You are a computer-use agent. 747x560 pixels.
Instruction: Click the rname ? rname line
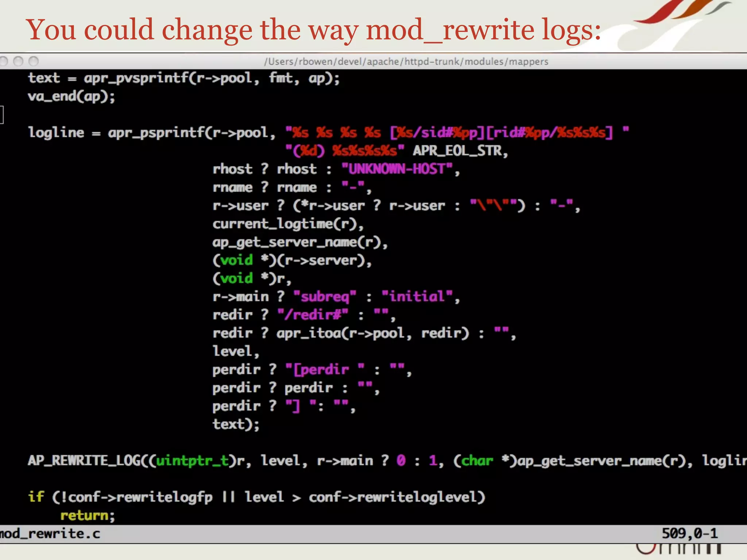click(292, 188)
